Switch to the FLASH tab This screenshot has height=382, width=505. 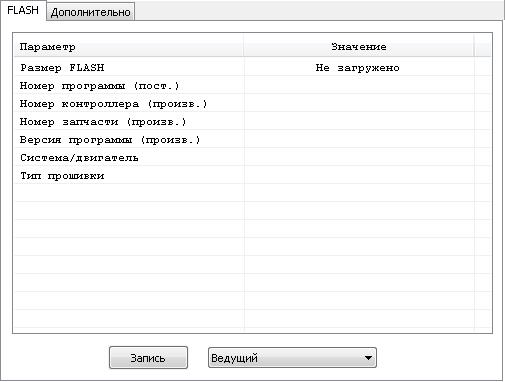[x=23, y=10]
